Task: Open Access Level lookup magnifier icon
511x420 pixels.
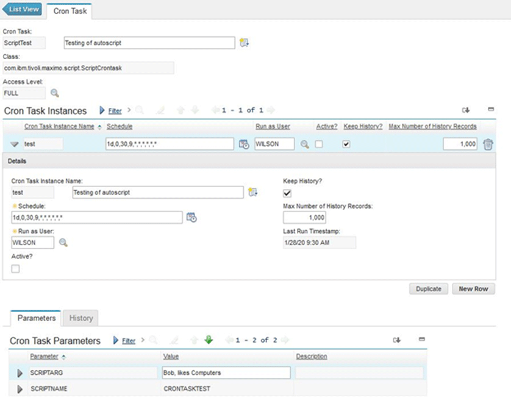Action: [55, 93]
